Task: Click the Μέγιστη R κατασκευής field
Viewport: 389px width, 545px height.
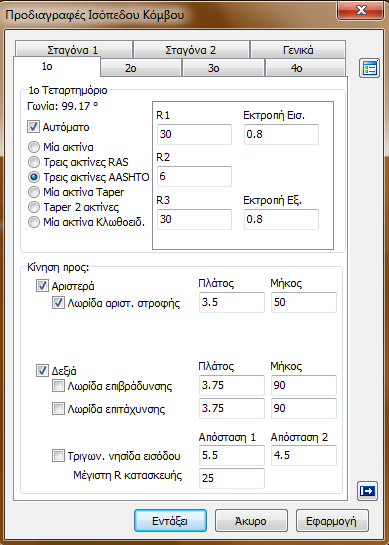Action: pos(232,478)
